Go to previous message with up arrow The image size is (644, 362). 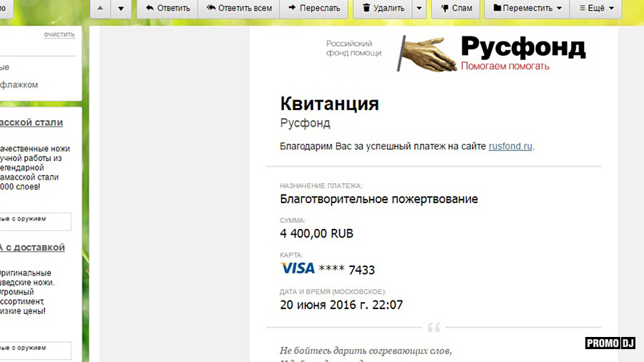pyautogui.click(x=100, y=8)
